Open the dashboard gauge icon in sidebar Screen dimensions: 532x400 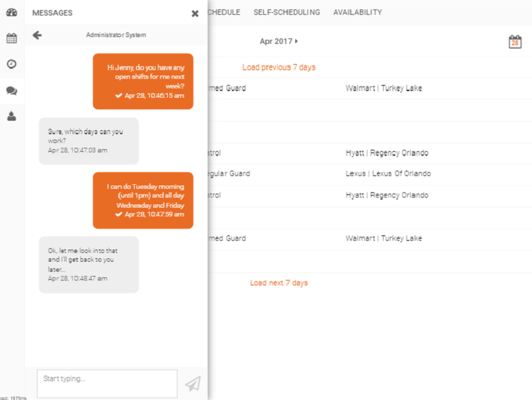11,12
